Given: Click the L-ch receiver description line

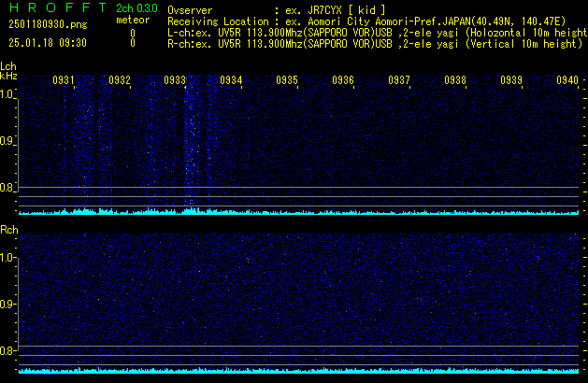Looking at the screenshot, I should tap(378, 33).
